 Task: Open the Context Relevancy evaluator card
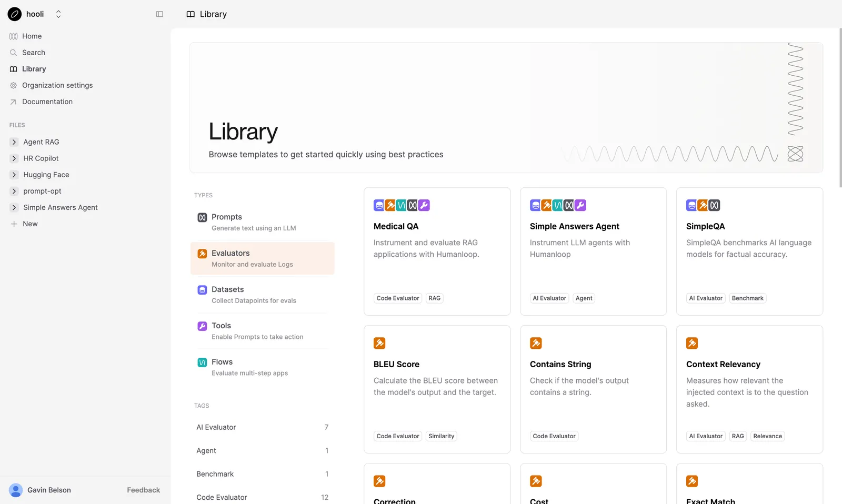click(x=749, y=389)
